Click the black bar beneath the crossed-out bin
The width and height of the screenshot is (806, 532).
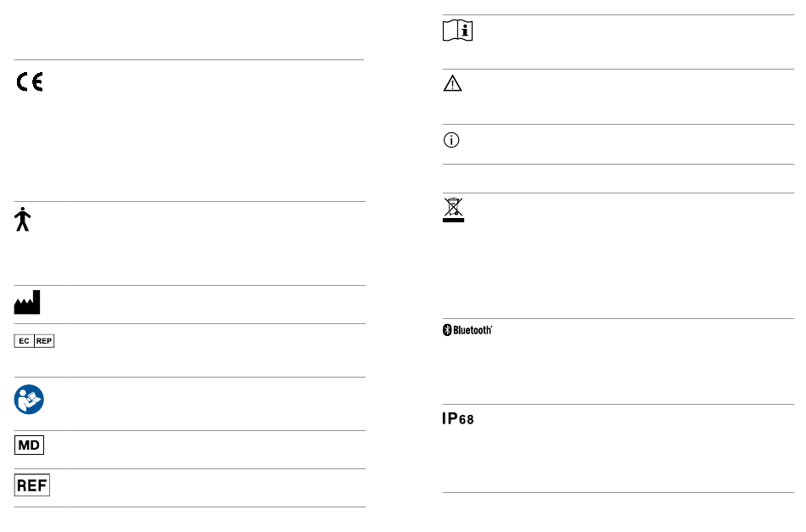pos(453,220)
